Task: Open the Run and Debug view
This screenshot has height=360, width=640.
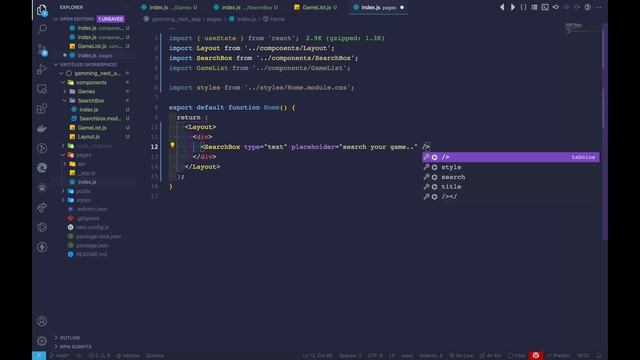Action: tap(42, 69)
